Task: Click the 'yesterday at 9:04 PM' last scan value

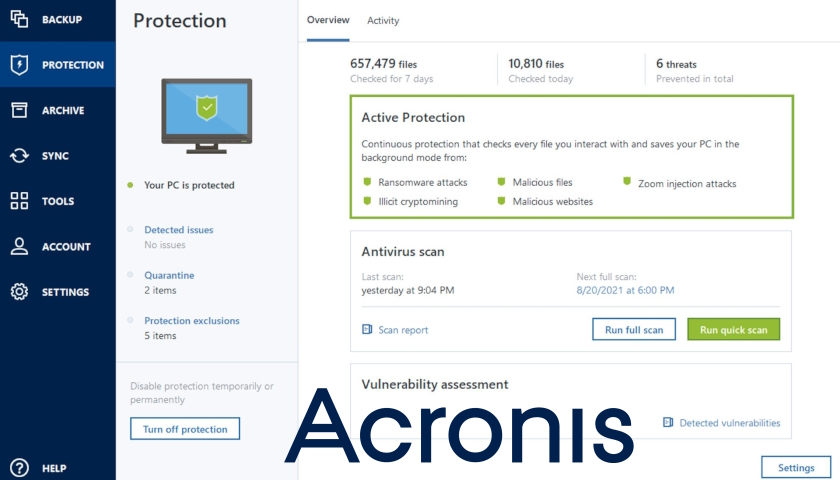Action: 408,290
